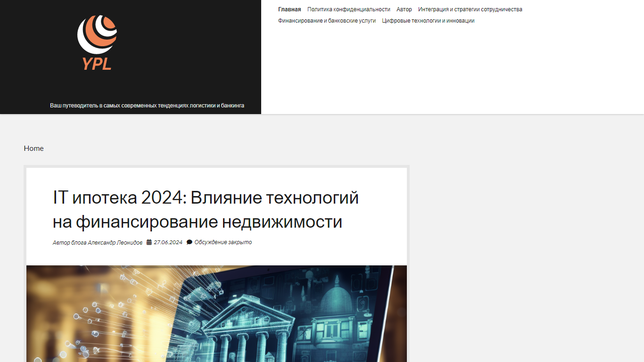Open the Главная menu item
Viewport: 644px width, 362px height.
click(289, 9)
